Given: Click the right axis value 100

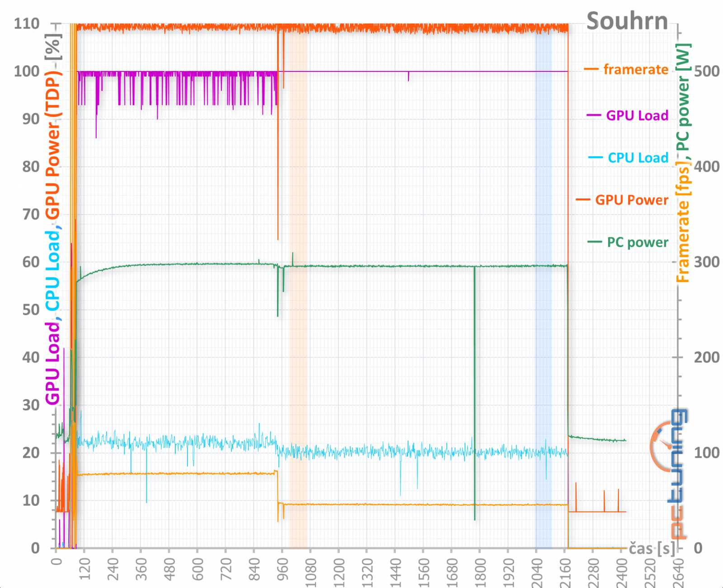Looking at the screenshot, I should (x=707, y=453).
